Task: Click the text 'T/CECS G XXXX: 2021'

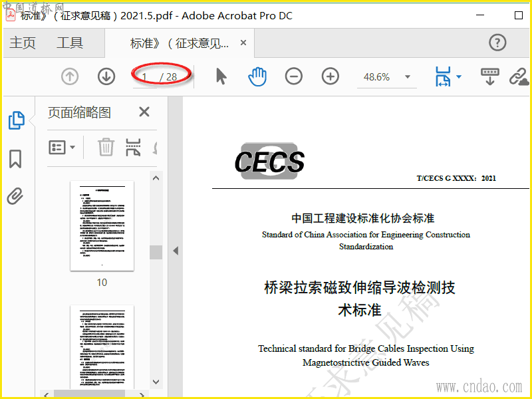Action: 456,178
